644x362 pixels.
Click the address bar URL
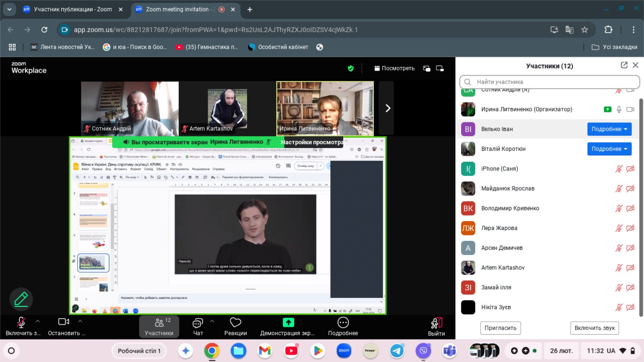coord(216,30)
